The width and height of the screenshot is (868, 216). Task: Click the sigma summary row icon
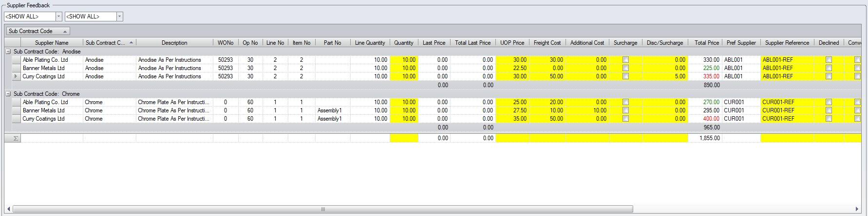point(16,138)
